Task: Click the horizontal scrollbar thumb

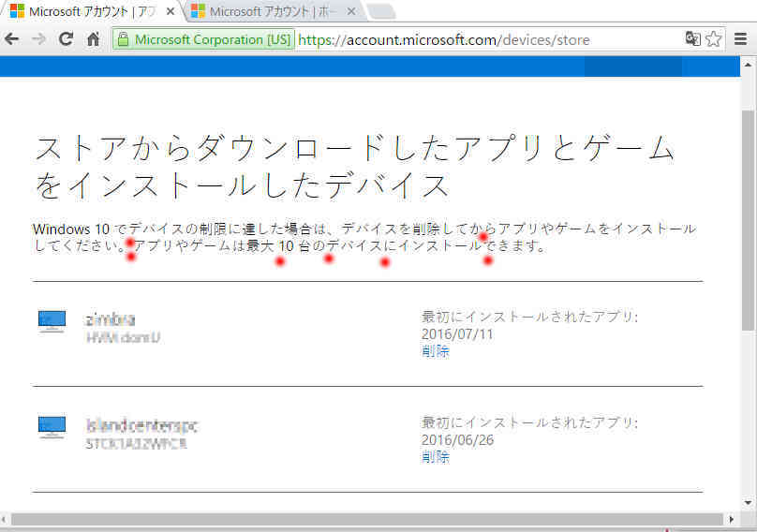Action: pyautogui.click(x=367, y=520)
